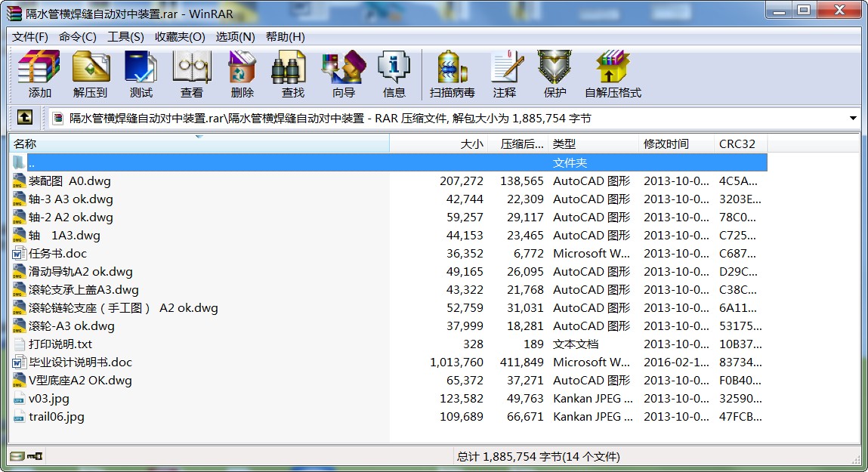This screenshot has height=472, width=868.
Task: Select file name 任务书.doc
Action: pyautogui.click(x=57, y=254)
